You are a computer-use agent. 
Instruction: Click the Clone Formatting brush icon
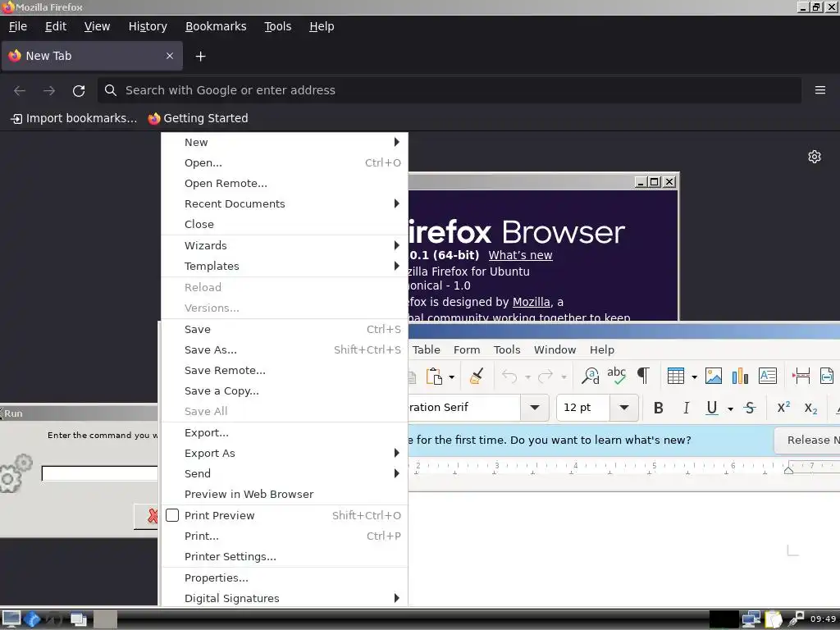click(x=477, y=376)
